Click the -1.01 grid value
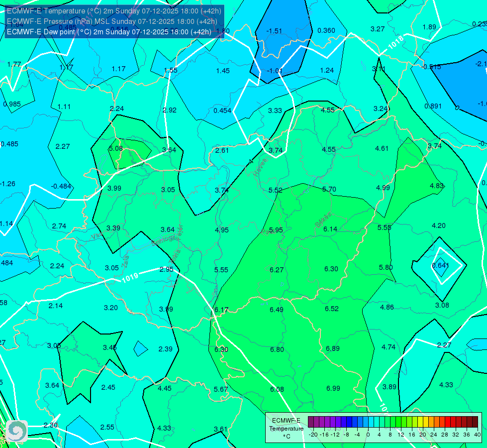Image resolution: width=487 pixels, height=448 pixels. [274, 71]
